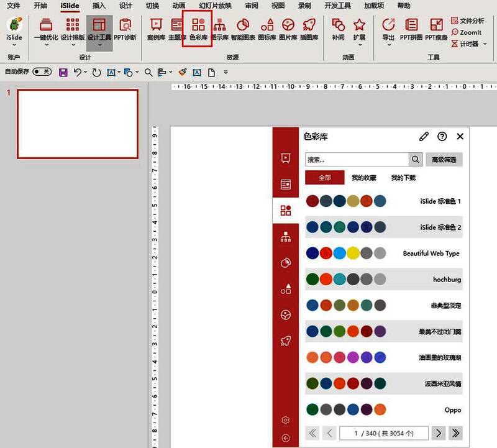Go to next page of color schemes
497x448 pixels.
(439, 433)
